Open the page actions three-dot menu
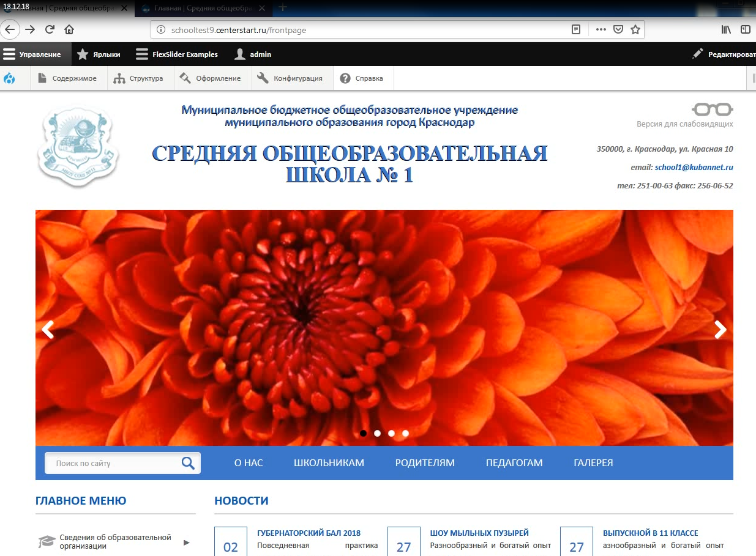Viewport: 756px width, 556px height. pyautogui.click(x=601, y=29)
